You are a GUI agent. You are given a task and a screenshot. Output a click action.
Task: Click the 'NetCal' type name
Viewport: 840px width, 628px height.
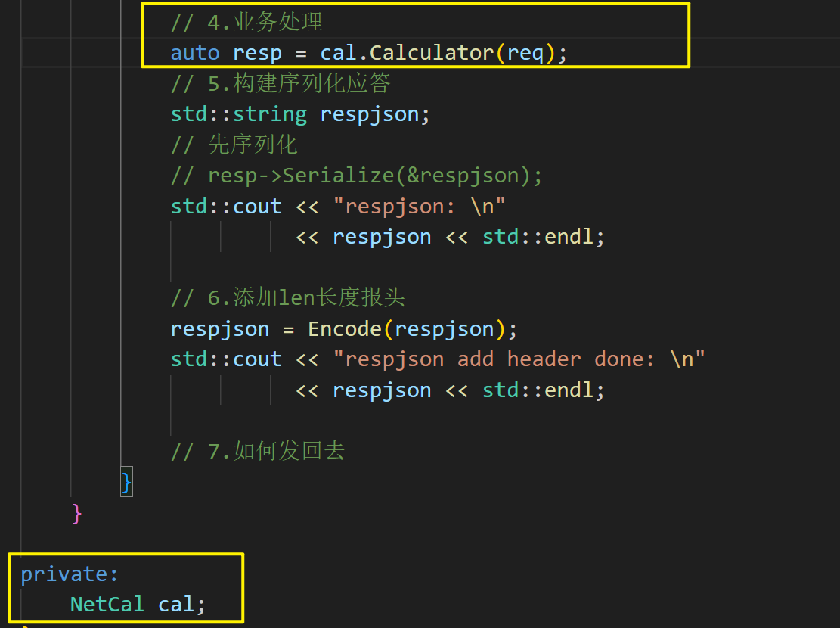(107, 604)
